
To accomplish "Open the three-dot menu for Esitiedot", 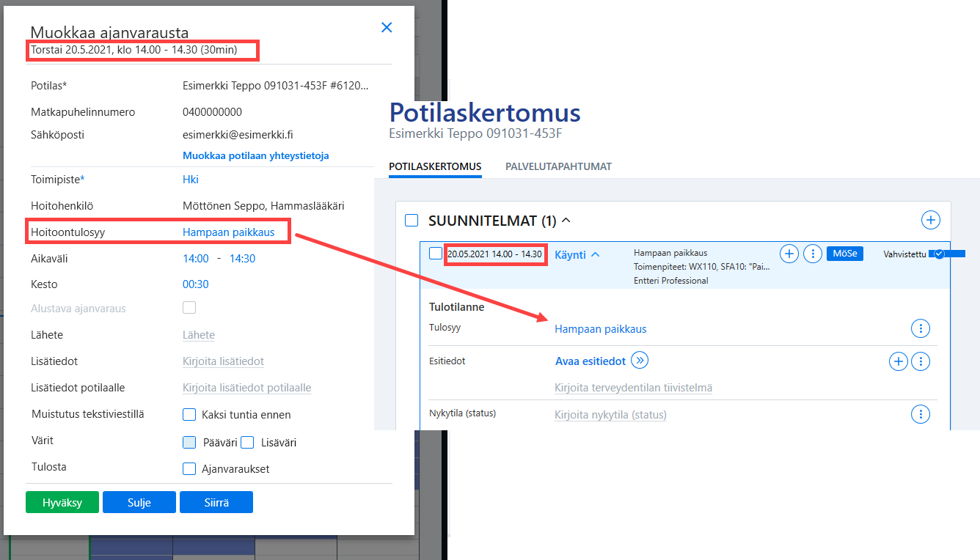I will click(x=921, y=361).
